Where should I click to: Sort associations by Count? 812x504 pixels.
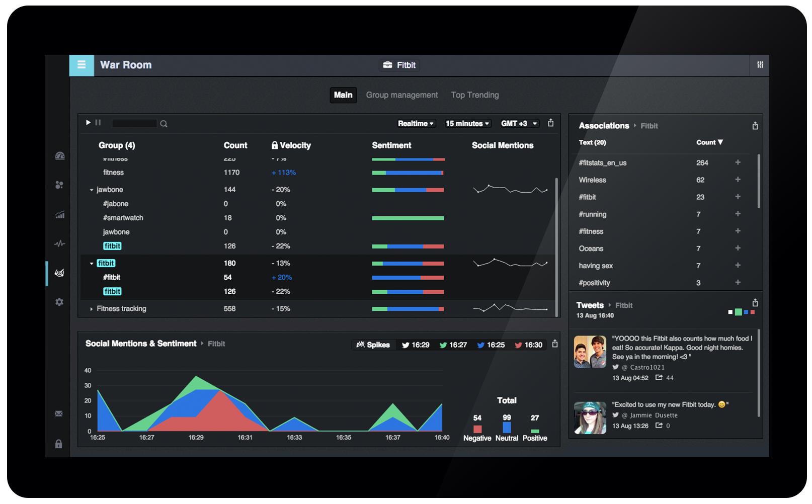pos(709,142)
